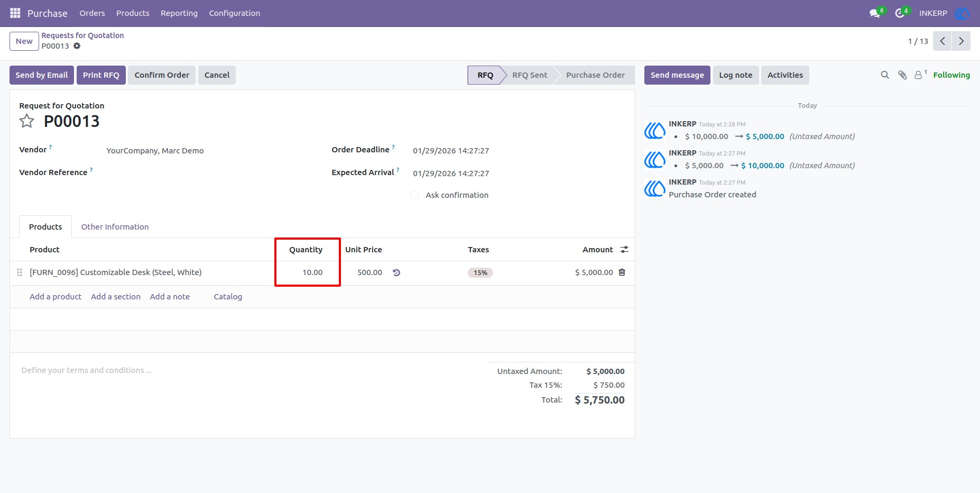
Task: Open attachments paperclip icon
Action: tap(903, 75)
